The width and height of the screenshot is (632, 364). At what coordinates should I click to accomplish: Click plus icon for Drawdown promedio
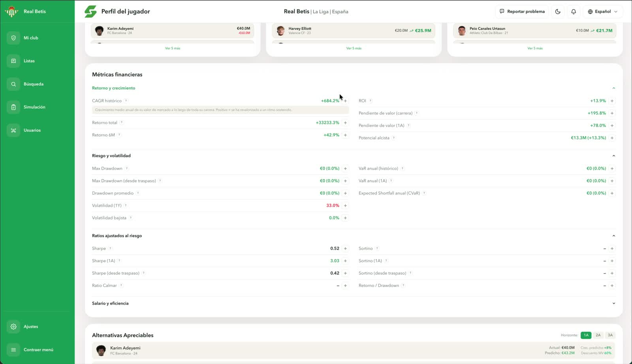[345, 193]
